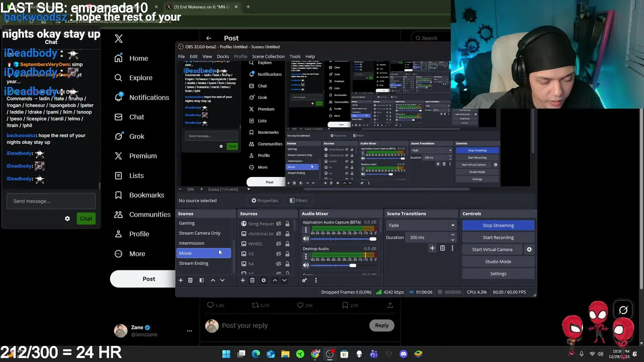Click X logo in the browser sidebar
The width and height of the screenshot is (644, 362).
pyautogui.click(x=119, y=38)
